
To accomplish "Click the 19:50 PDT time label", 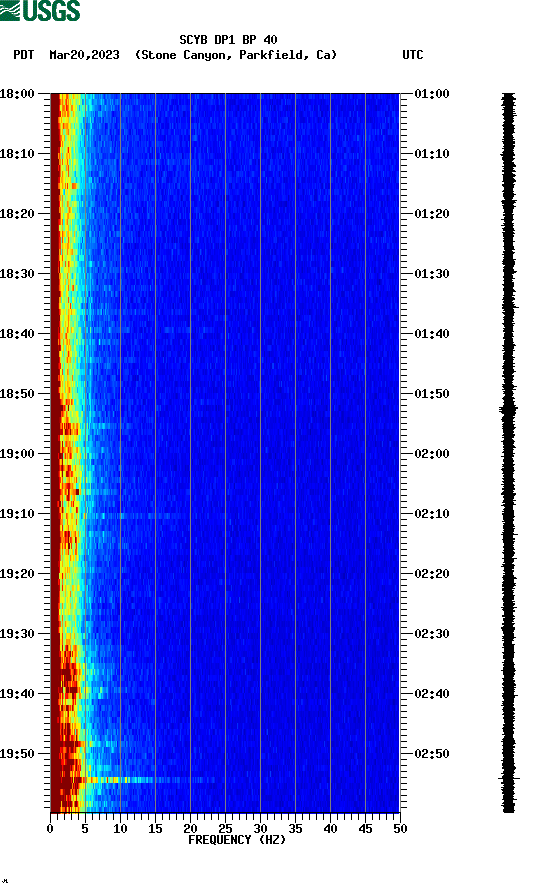I will [x=17, y=754].
